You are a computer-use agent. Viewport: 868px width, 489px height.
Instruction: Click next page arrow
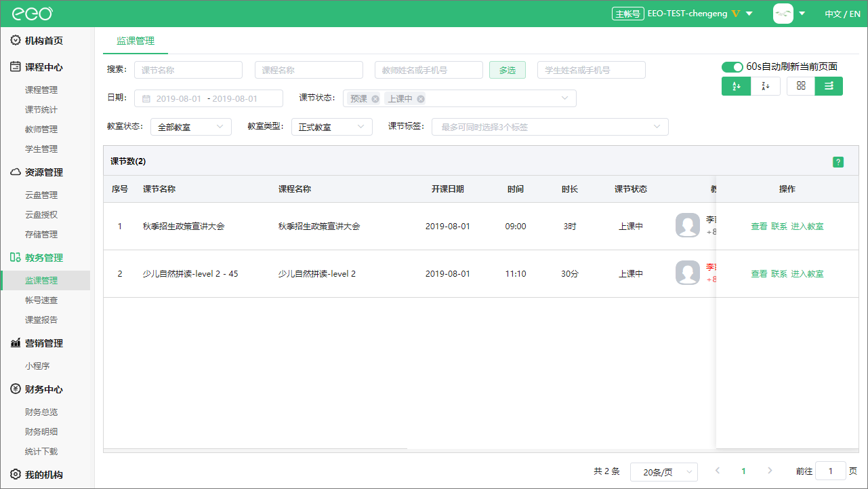(769, 471)
